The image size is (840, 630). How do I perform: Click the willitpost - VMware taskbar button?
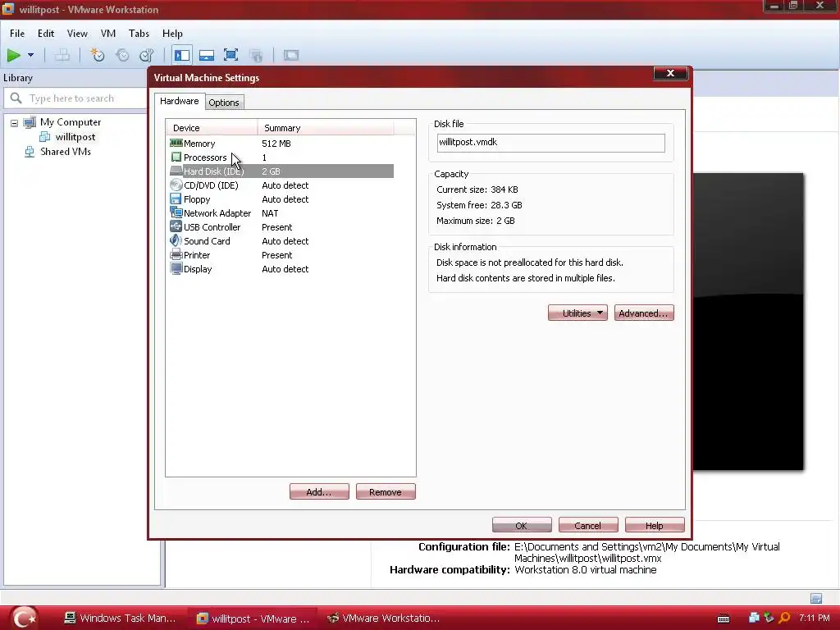(253, 619)
